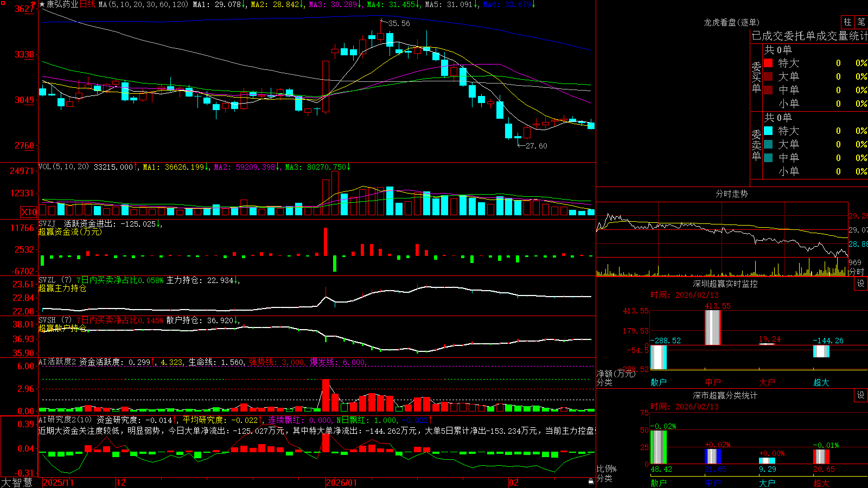Jump to 2025/11 on time axis
This screenshot has height=488, width=868.
coord(58,483)
